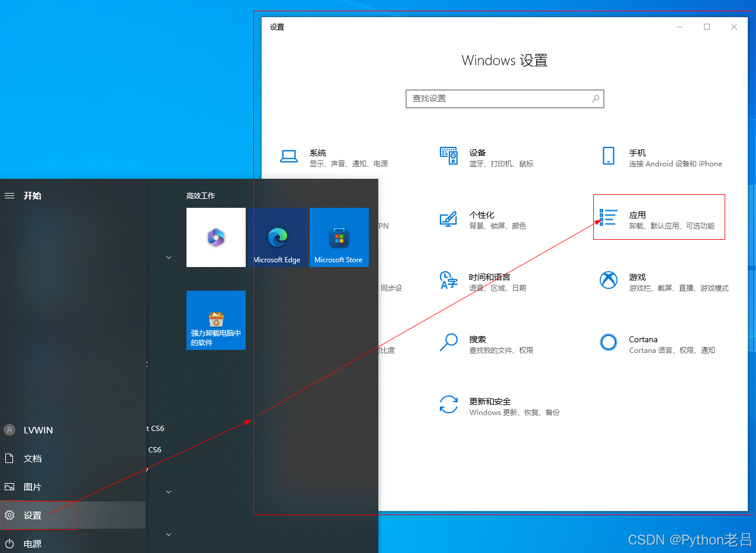The height and width of the screenshot is (553, 756).
Task: Open the 更新和安全 settings icon
Action: click(449, 404)
